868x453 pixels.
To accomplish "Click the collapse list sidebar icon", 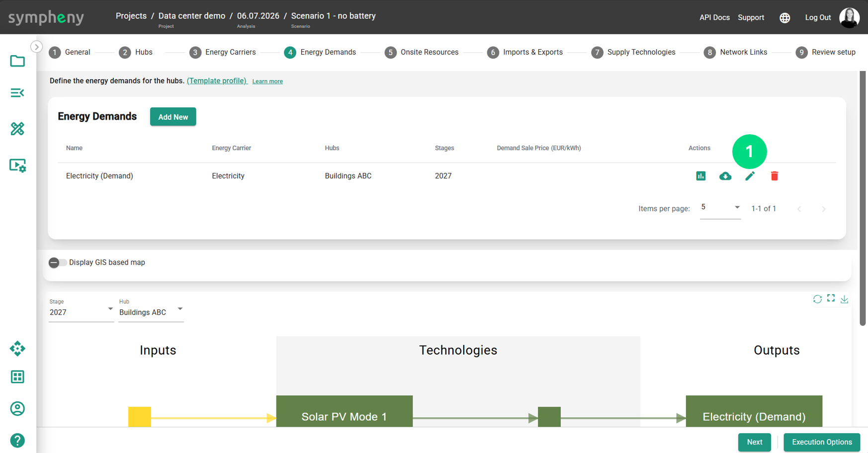I will (17, 93).
